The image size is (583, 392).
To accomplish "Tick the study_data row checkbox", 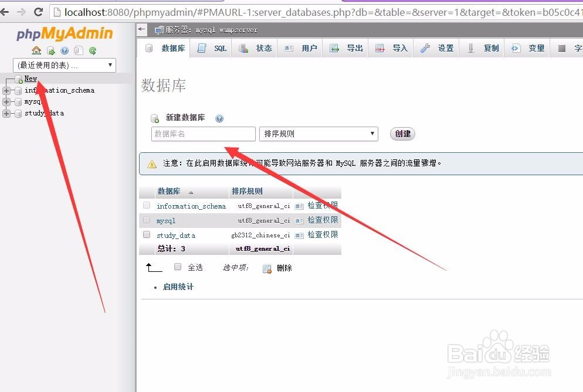I will [147, 234].
